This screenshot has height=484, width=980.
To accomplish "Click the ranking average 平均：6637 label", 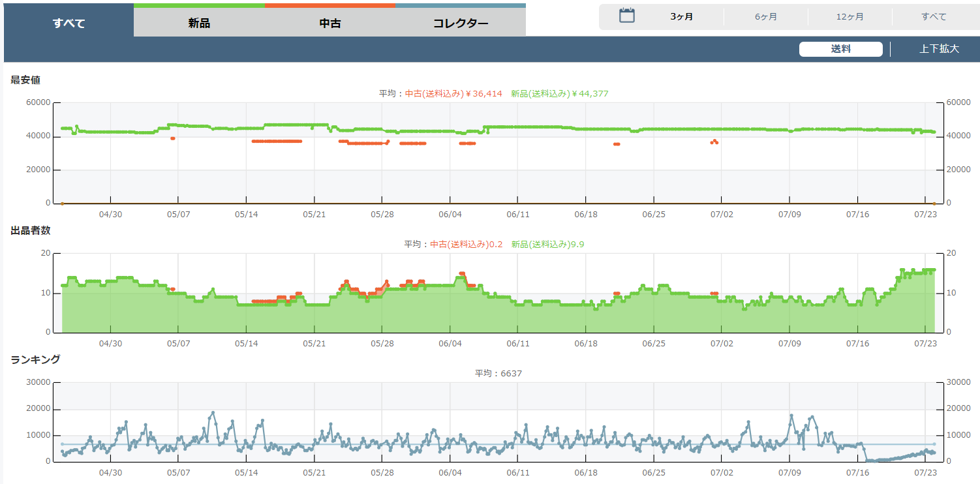I will pyautogui.click(x=498, y=374).
